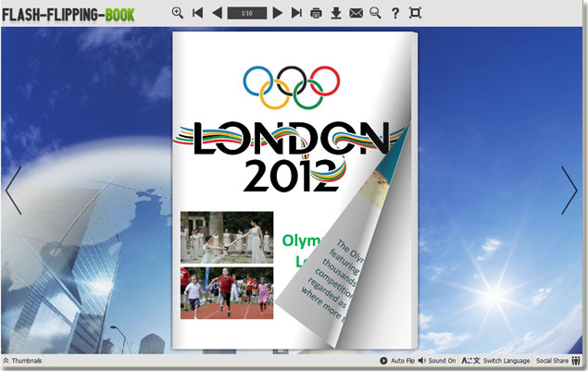Image resolution: width=588 pixels, height=371 pixels.
Task: Share the book by email icon
Action: pos(356,14)
